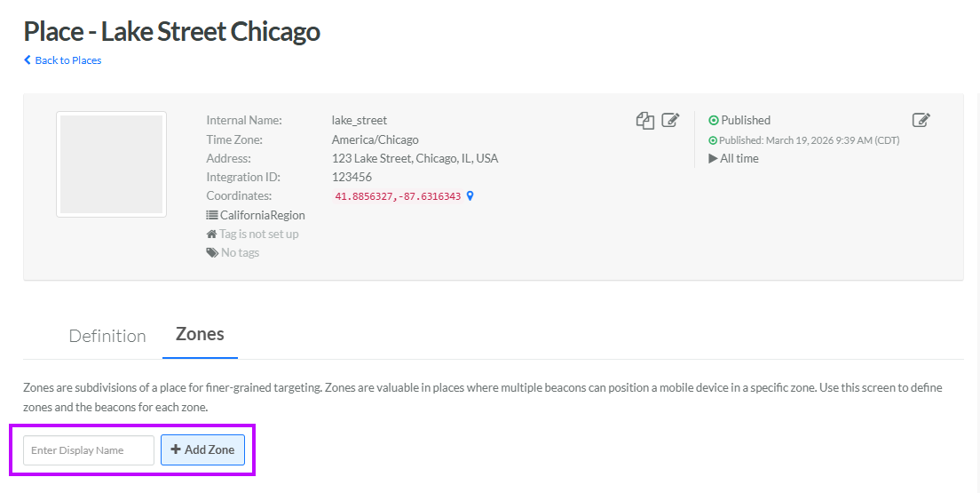This screenshot has width=980, height=493.
Task: Expand the All time schedule triangle
Action: click(713, 159)
